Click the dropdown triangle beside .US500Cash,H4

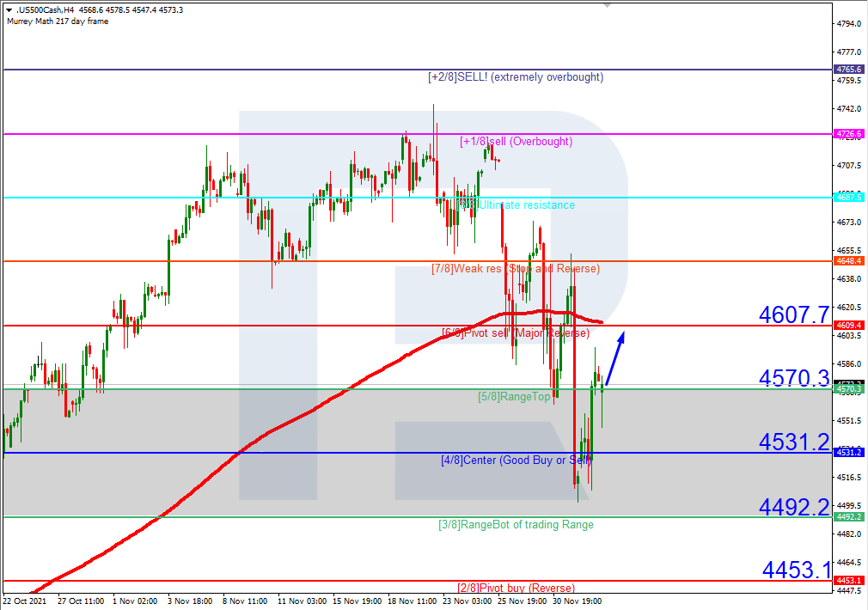[9, 10]
